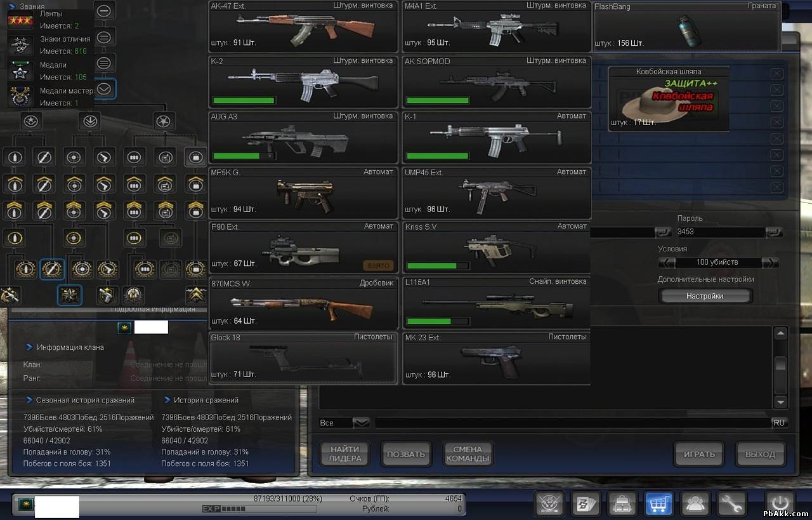Screen dimensions: 812x520
Task: Select the blue-highlighted laurel knife medal
Action: tap(52, 269)
